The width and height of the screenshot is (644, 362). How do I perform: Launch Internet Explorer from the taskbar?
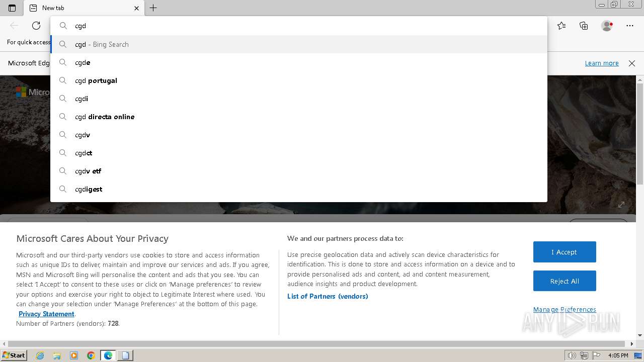tap(40, 355)
